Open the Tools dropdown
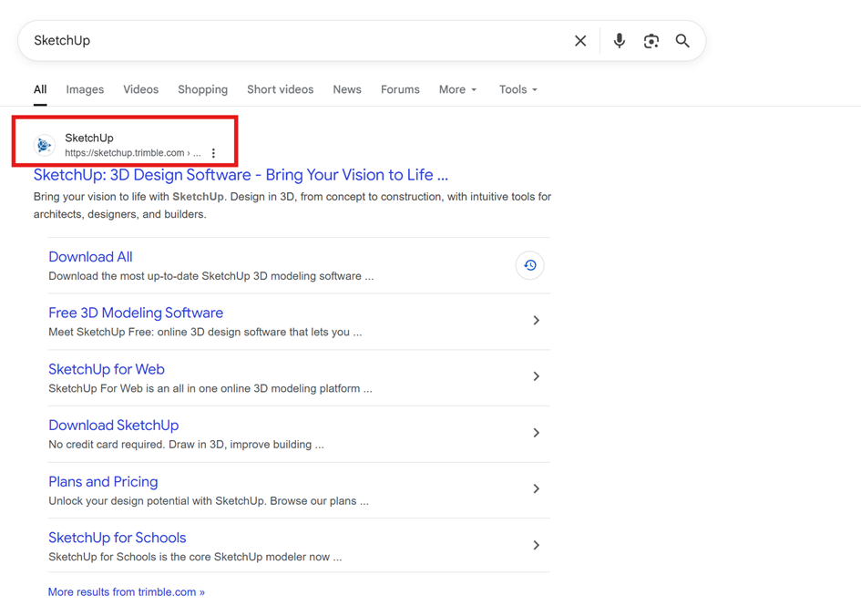 coord(518,89)
